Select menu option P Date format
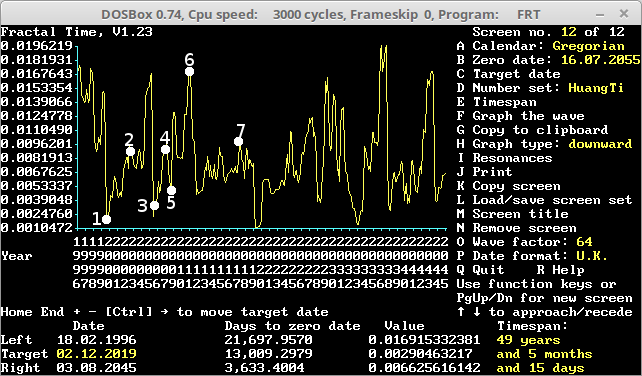 (x=532, y=256)
